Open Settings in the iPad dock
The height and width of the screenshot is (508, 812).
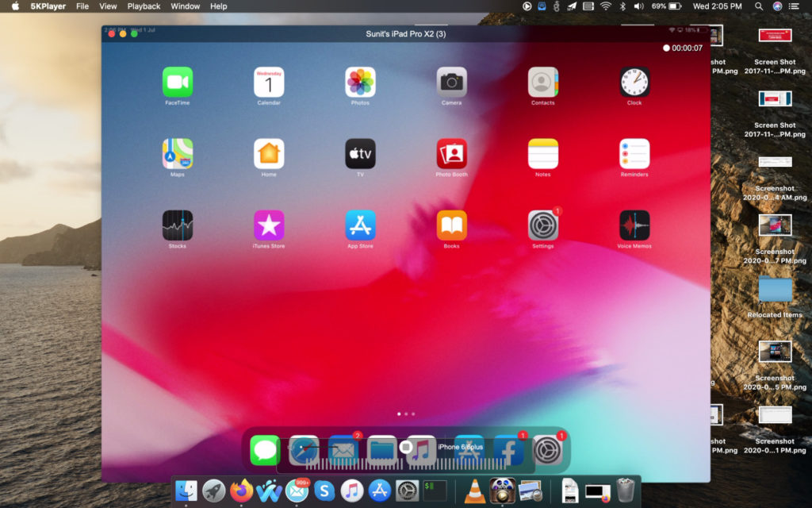(x=547, y=450)
